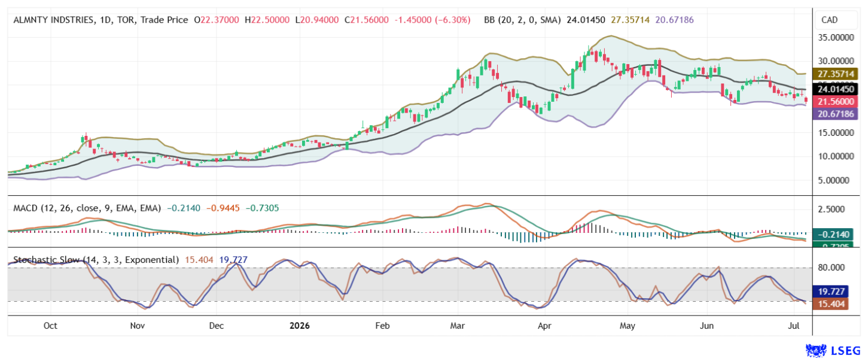The width and height of the screenshot is (868, 358).
Task: Select the 20.67186 purple lower band axis tag
Action: tap(836, 113)
